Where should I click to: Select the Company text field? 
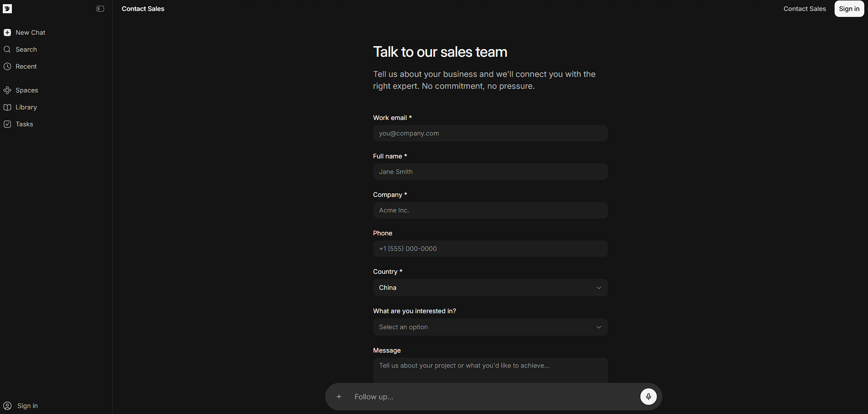pos(490,210)
